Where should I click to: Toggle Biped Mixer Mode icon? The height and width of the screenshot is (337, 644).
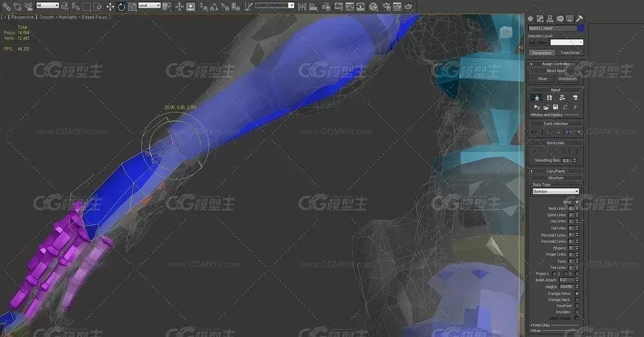(x=575, y=98)
